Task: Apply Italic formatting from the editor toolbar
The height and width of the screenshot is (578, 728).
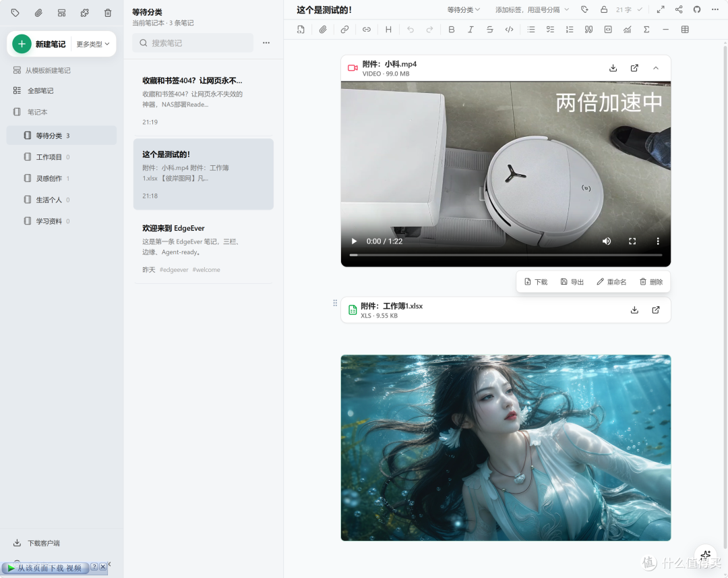Action: point(471,30)
